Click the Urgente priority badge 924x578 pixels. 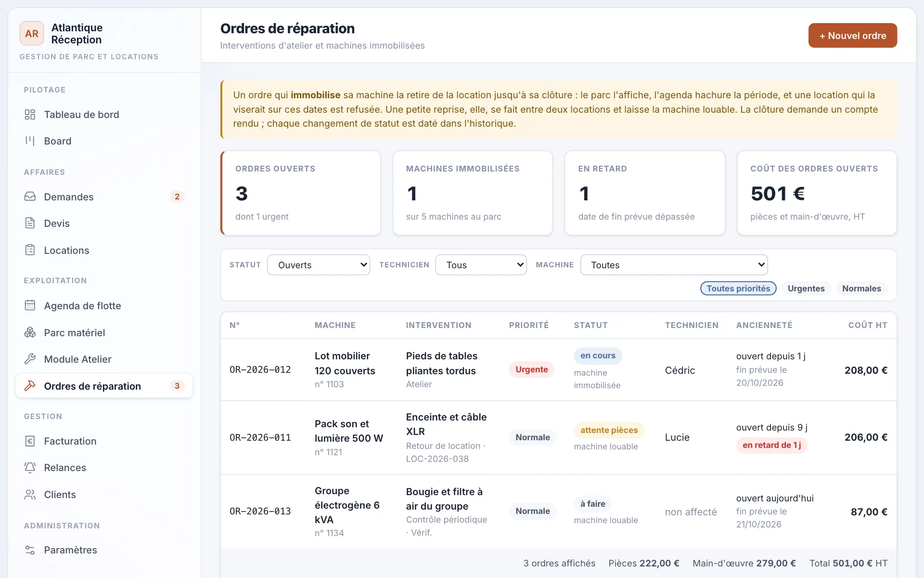532,369
